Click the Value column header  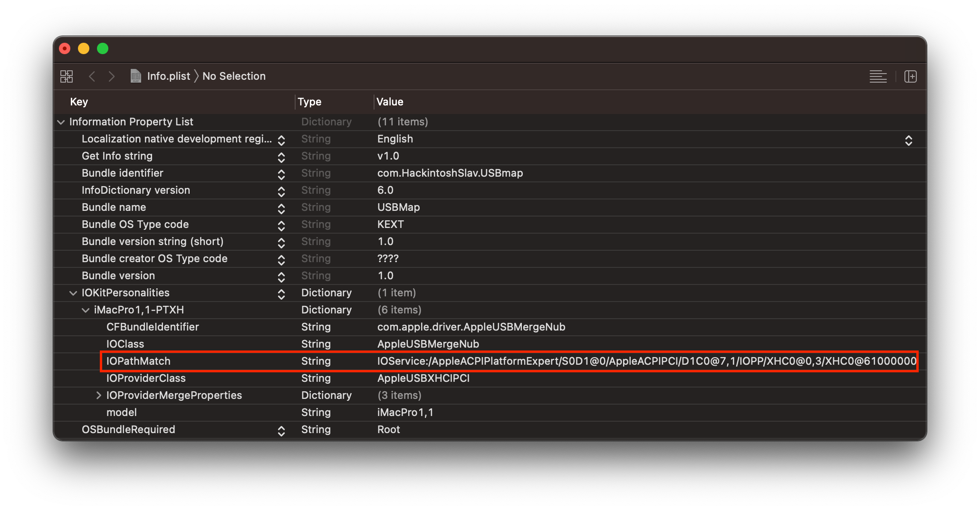click(390, 102)
